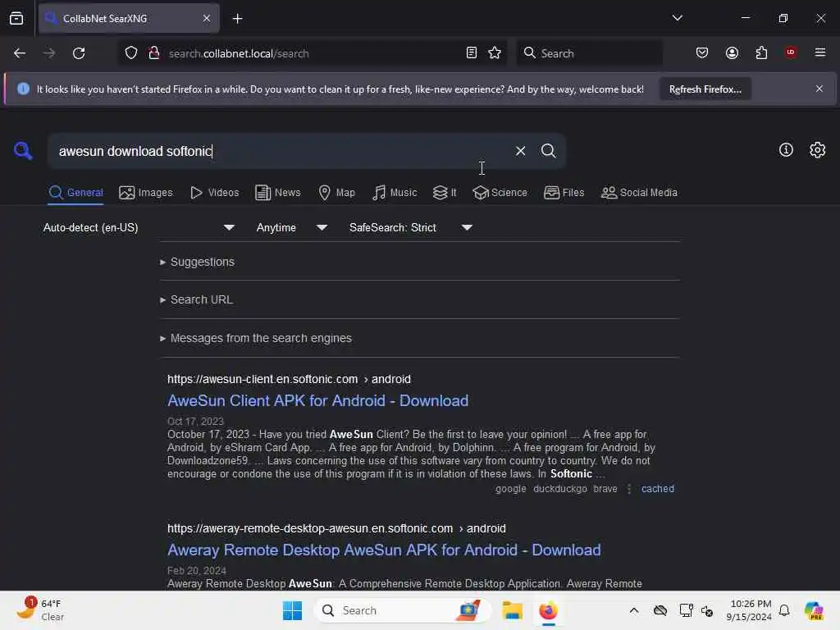The image size is (840, 630).
Task: Switch to Science category
Action: click(500, 193)
